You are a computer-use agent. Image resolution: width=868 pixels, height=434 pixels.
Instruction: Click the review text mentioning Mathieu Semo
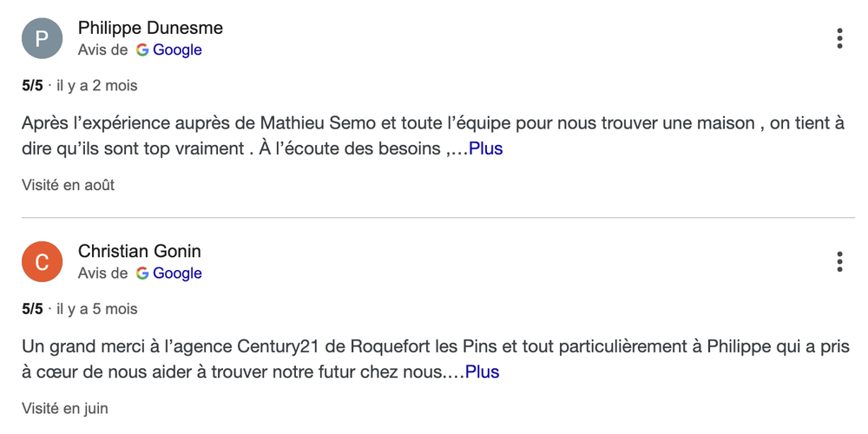coord(433,135)
